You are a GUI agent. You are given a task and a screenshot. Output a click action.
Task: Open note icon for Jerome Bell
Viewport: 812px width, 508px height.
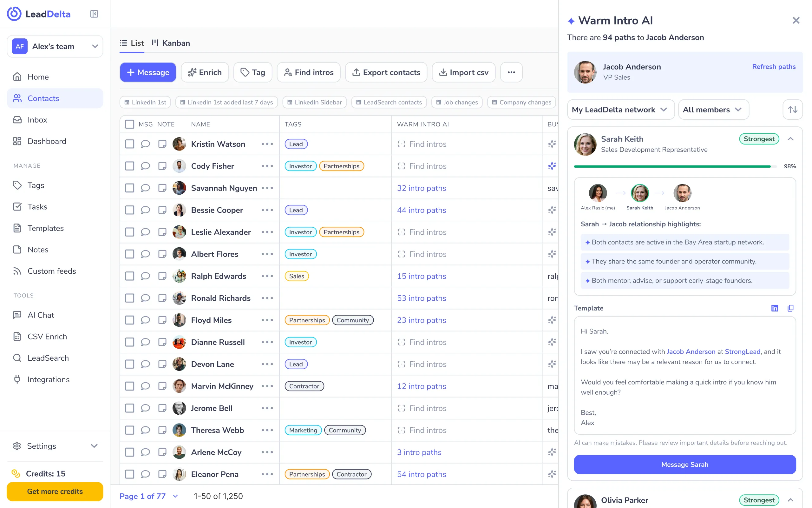162,408
